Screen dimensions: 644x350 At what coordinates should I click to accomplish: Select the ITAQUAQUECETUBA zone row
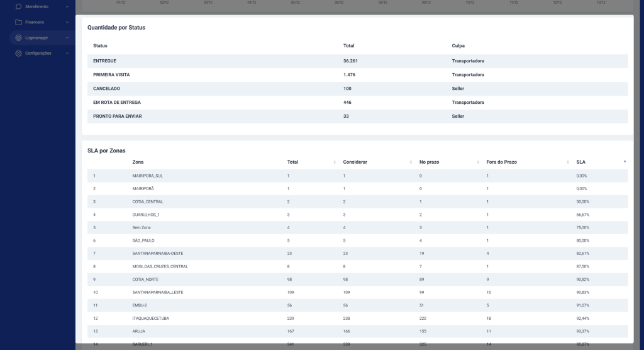357,319
